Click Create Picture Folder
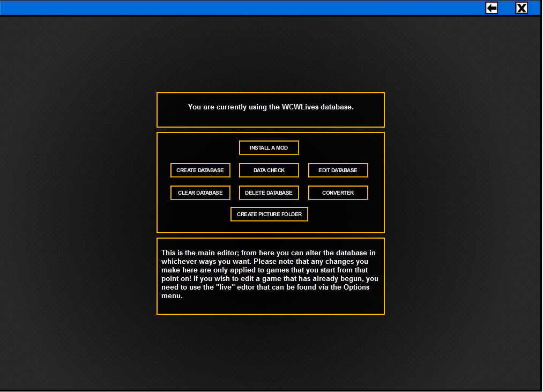This screenshot has width=543, height=392. [269, 214]
